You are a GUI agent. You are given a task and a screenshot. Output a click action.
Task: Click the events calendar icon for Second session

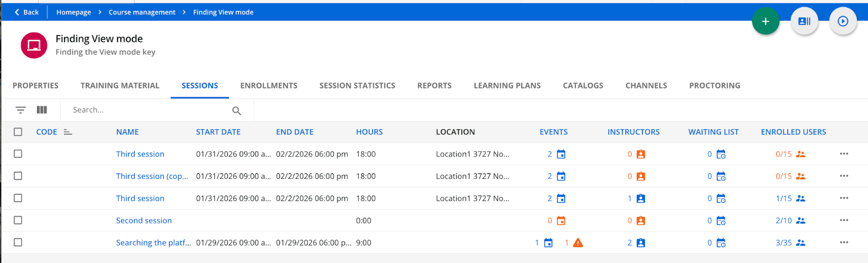pyautogui.click(x=561, y=221)
